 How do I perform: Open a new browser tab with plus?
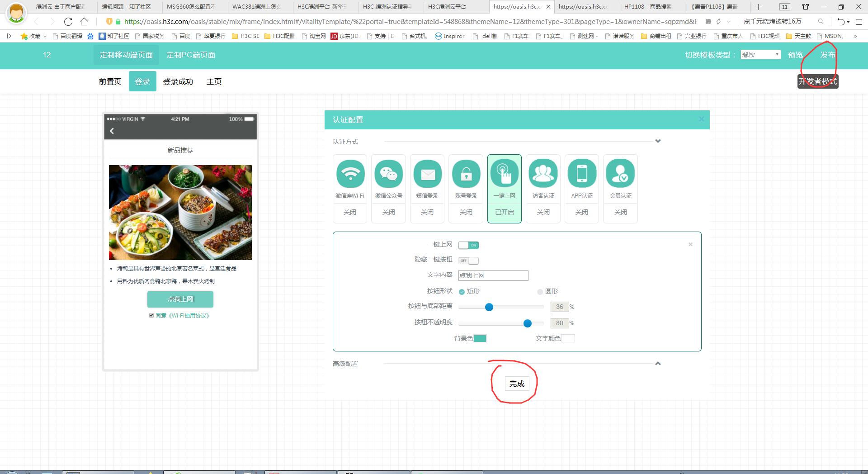point(758,7)
